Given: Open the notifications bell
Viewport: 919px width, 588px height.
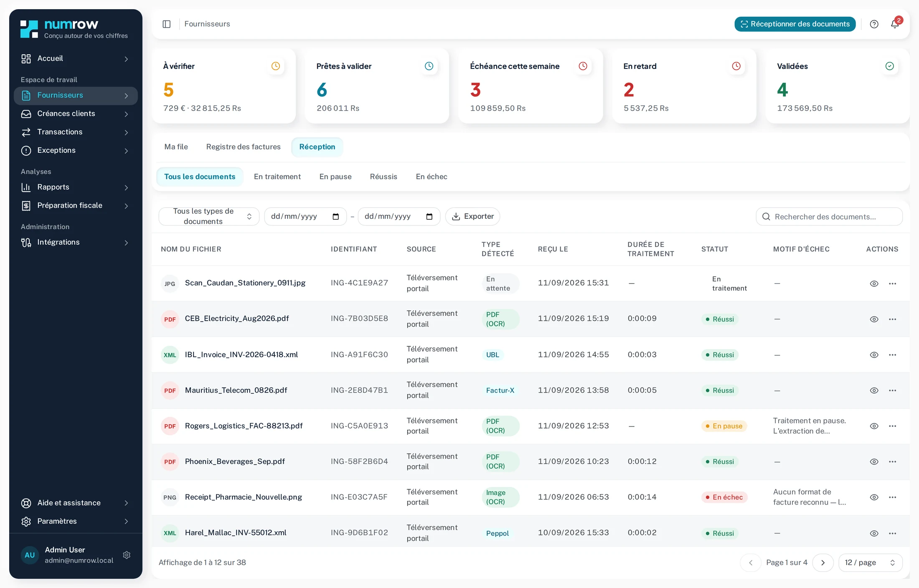Looking at the screenshot, I should point(895,24).
